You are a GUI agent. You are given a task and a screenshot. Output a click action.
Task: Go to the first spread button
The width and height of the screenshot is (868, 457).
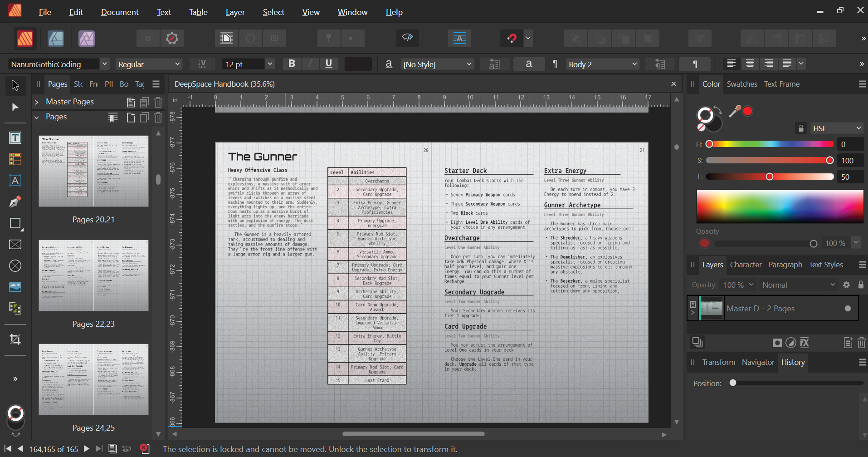(x=8, y=449)
